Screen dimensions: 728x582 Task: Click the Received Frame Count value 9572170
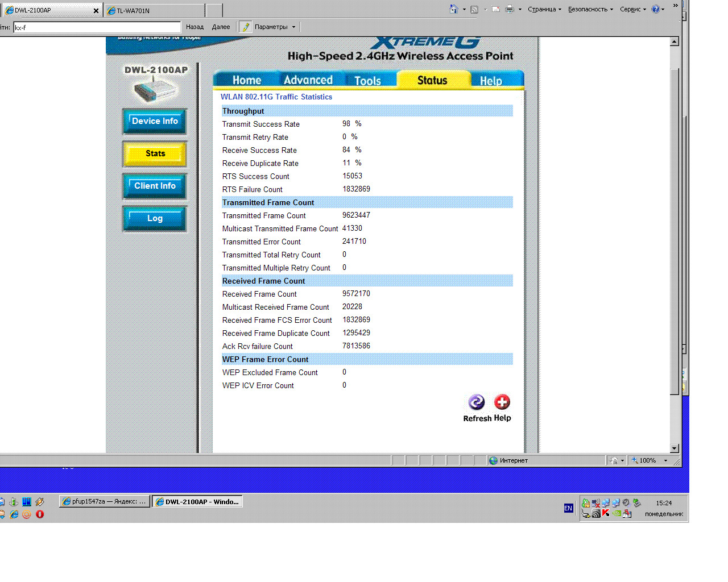click(356, 294)
